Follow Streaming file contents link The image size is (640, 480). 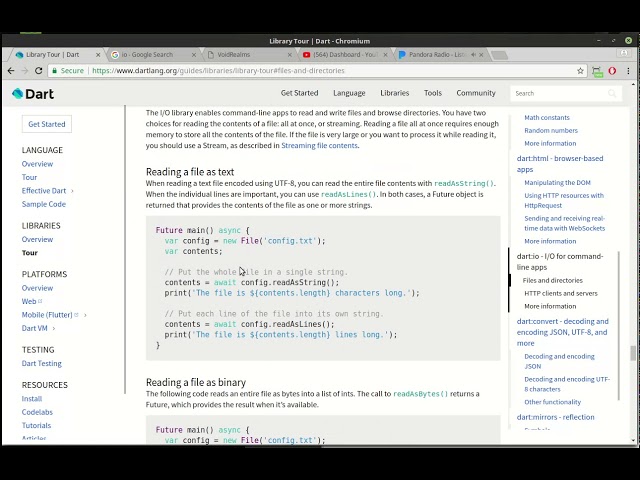coord(319,145)
